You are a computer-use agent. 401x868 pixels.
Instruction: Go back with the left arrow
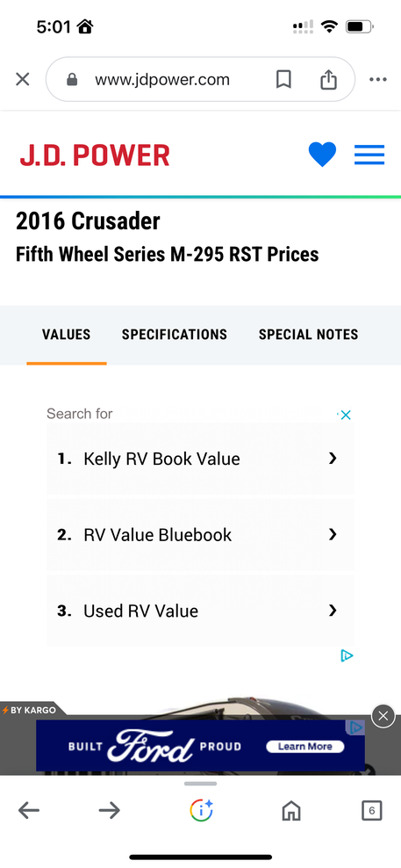(29, 811)
